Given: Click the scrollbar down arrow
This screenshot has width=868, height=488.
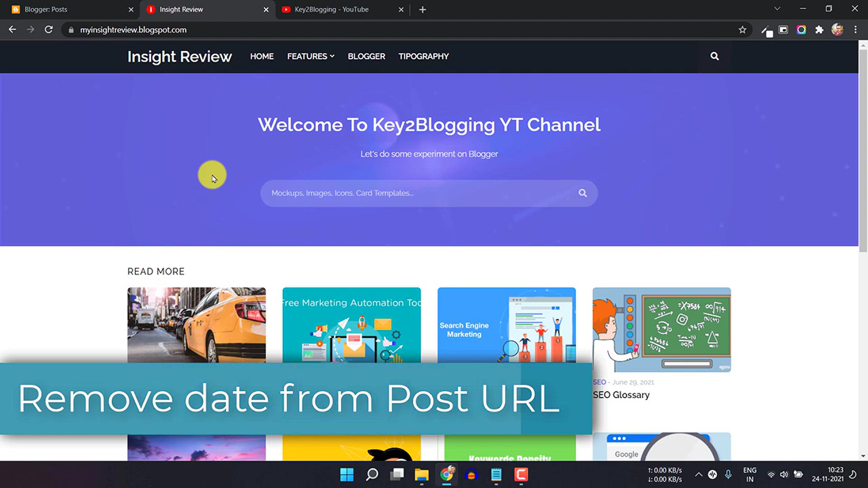Looking at the screenshot, I should tap(863, 456).
